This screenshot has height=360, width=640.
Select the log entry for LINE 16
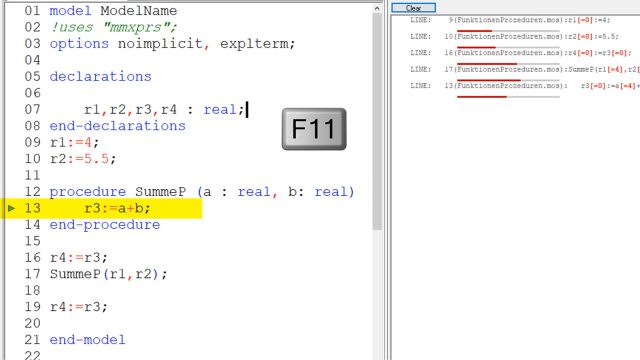[520, 53]
